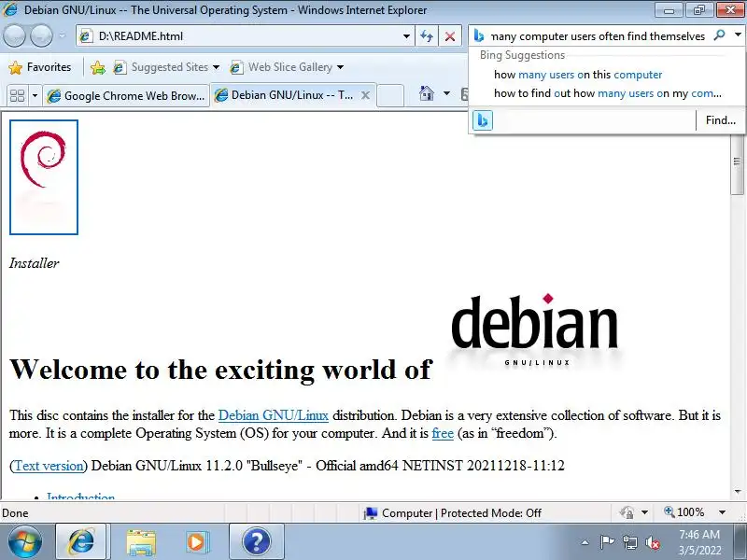Show hidden tray icons arrow
Image resolution: width=747 pixels, height=560 pixels.
coord(585,542)
